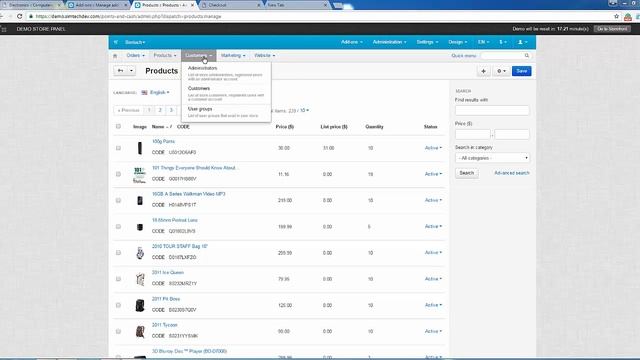This screenshot has width=640, height=360.
Task: Open the Administration menu
Action: click(x=389, y=42)
